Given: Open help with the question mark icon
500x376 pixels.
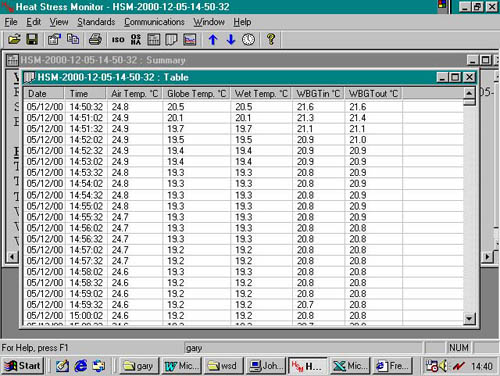Looking at the screenshot, I should [x=271, y=39].
